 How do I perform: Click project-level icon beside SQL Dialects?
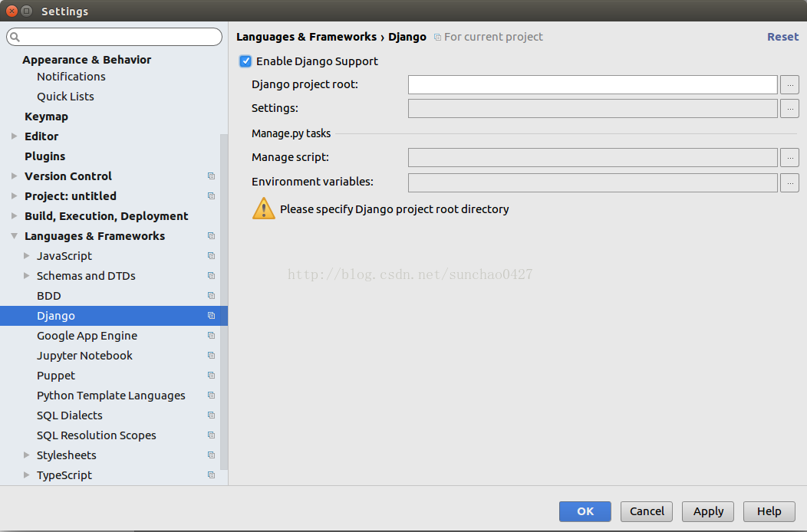pos(211,415)
